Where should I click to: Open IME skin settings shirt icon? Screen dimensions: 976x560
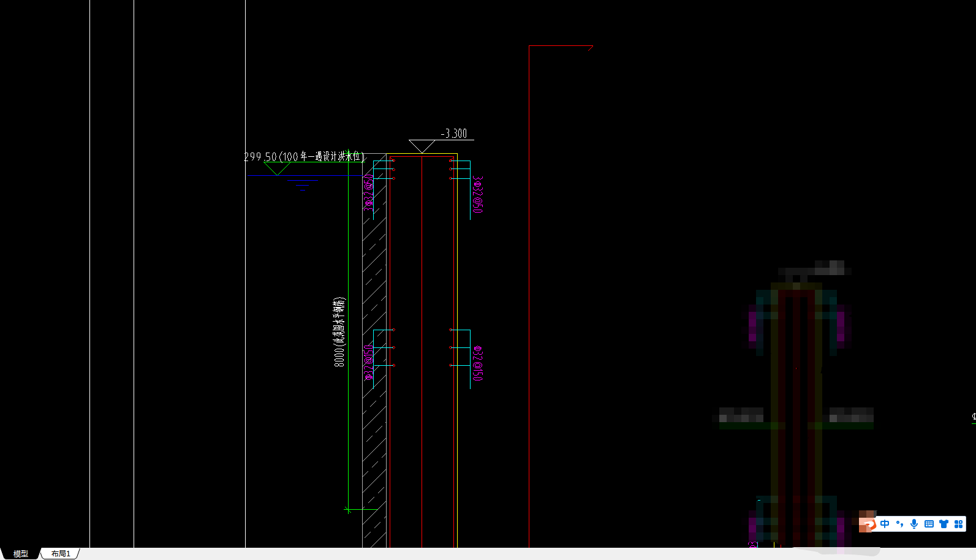click(944, 524)
